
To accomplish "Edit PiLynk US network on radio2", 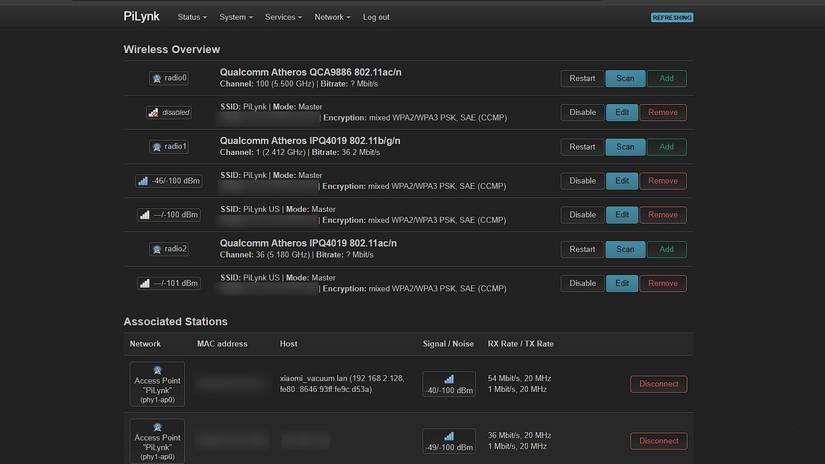I will click(x=622, y=283).
